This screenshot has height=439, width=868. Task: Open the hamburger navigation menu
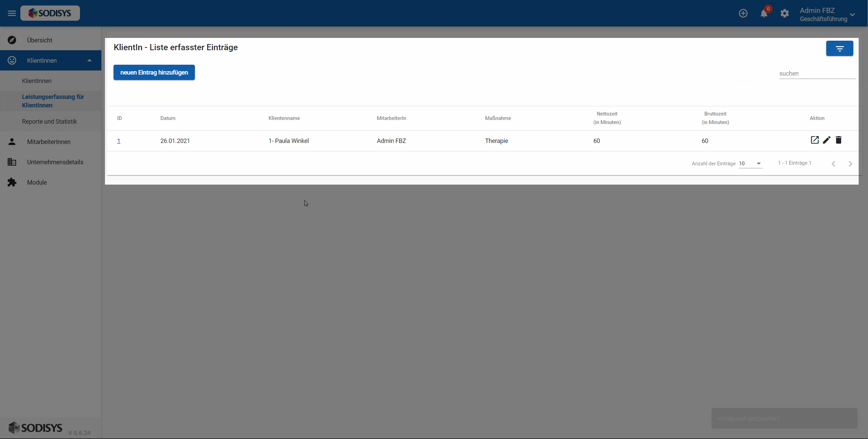[12, 13]
